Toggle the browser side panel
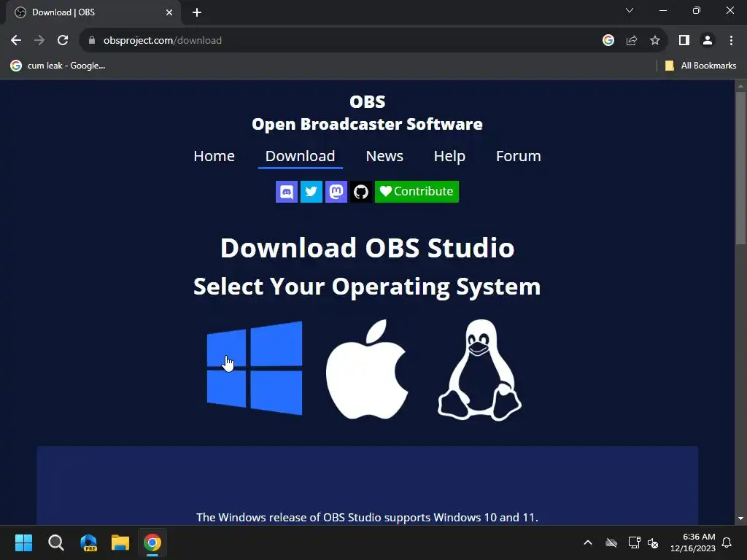 click(x=684, y=41)
